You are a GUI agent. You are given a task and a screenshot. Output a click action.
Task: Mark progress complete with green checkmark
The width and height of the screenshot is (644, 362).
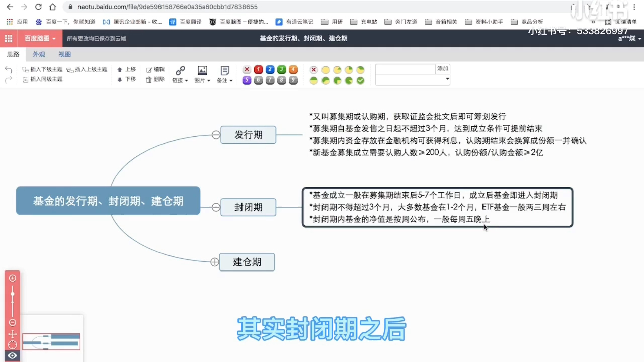pos(360,80)
